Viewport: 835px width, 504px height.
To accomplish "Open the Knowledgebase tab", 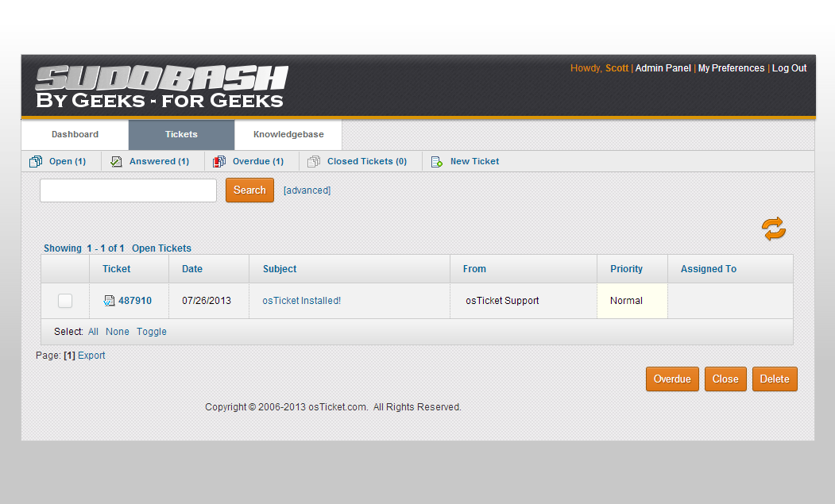I will pos(288,135).
